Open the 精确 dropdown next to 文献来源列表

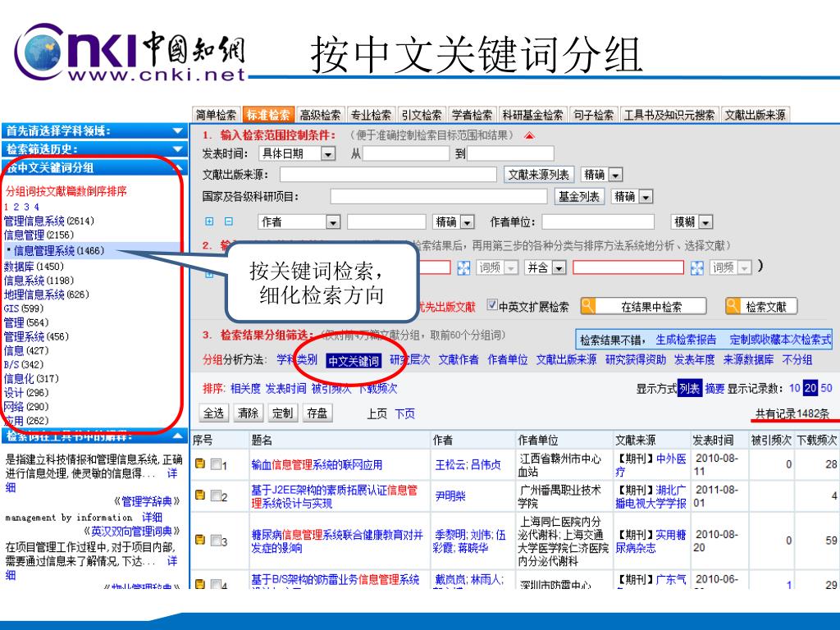(615, 175)
